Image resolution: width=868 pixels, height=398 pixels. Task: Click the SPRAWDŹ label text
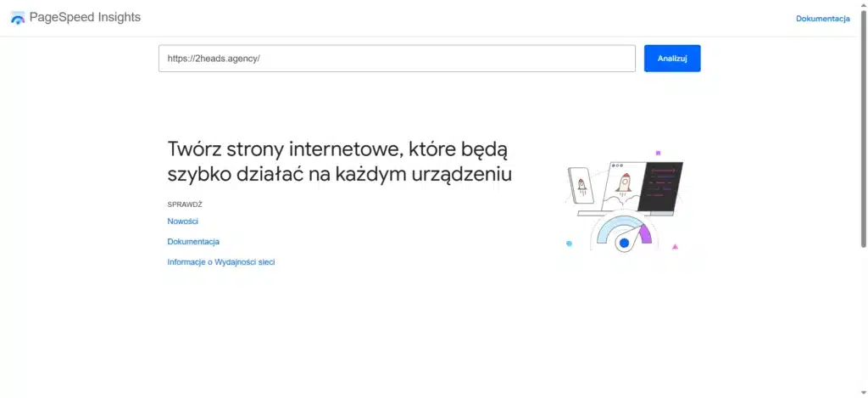click(x=185, y=205)
